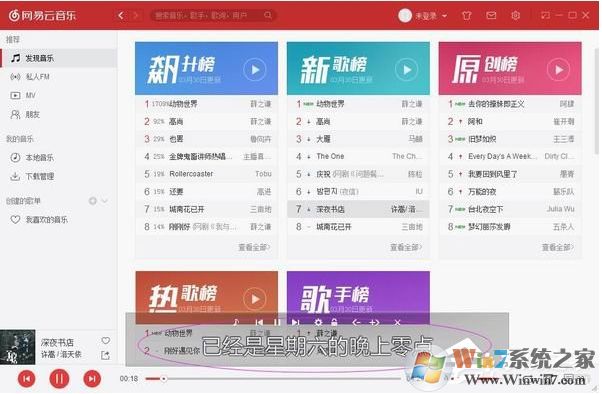This screenshot has width=602, height=394.
Task: Go back using the header back arrow
Action: 121,15
